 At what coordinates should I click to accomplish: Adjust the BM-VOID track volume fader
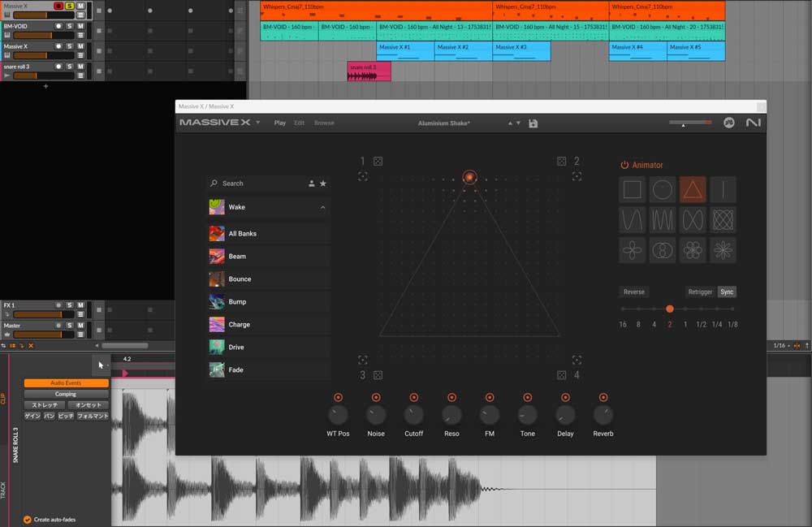coord(42,35)
